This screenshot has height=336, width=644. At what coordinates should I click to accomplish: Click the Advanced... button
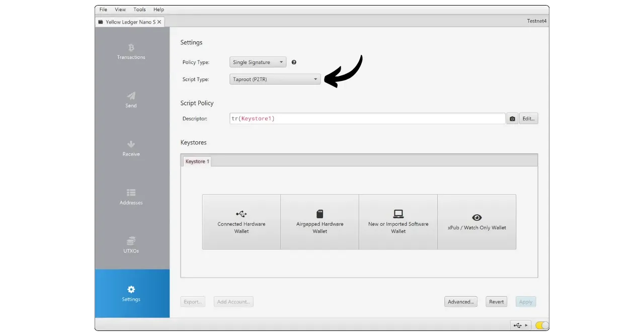tap(460, 302)
